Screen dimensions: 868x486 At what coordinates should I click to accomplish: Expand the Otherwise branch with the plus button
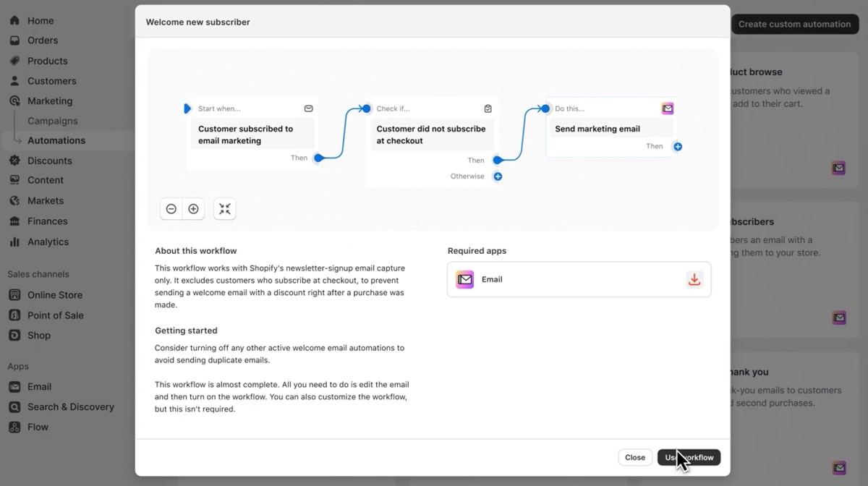(x=498, y=176)
